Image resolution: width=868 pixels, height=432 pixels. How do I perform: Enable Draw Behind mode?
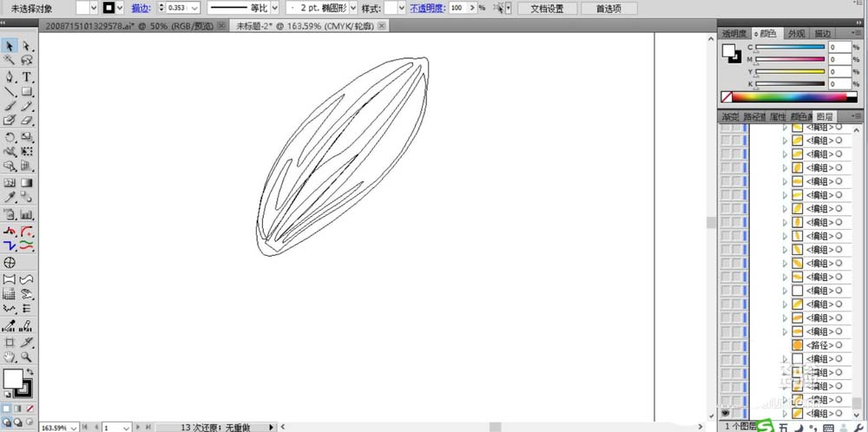point(17,422)
